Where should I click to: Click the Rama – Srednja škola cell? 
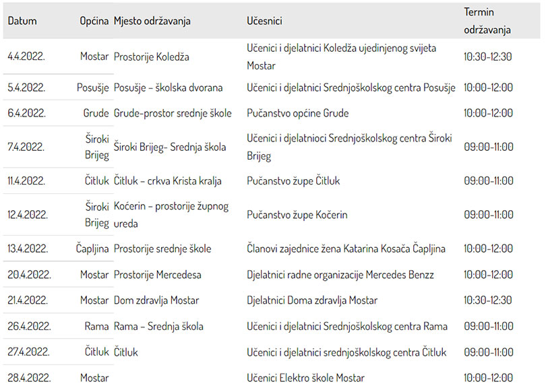click(158, 326)
